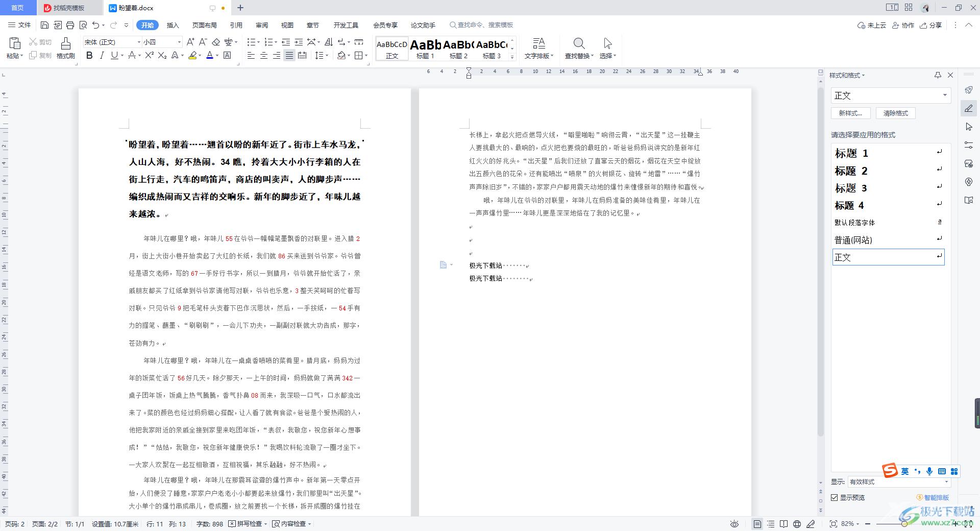Screen dimensions: 980x531
Task: Align text right
Action: coord(277,55)
